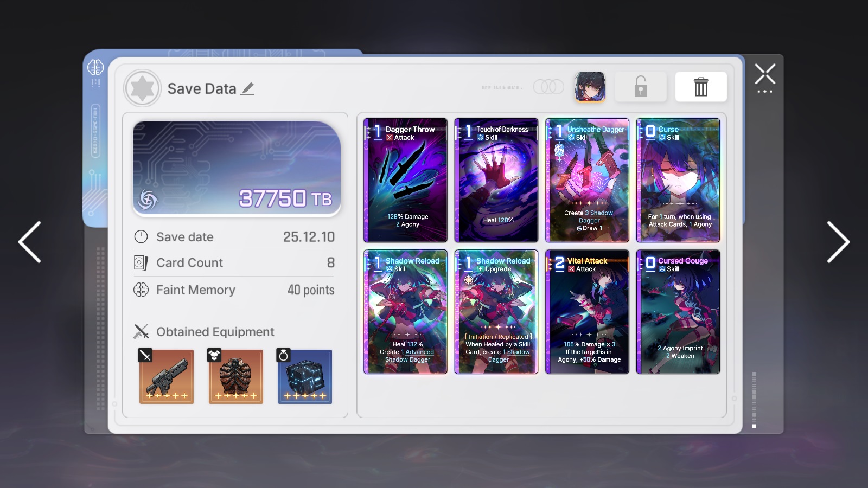Click the armor badge on the ribcage equipment
Screen dimensions: 868x488
(x=214, y=355)
